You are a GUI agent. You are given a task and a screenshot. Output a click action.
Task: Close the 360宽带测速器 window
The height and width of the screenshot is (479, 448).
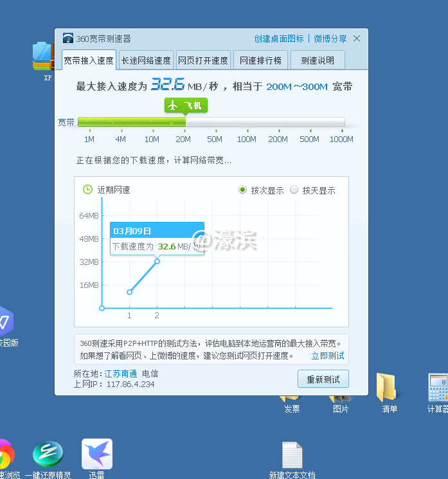356,39
